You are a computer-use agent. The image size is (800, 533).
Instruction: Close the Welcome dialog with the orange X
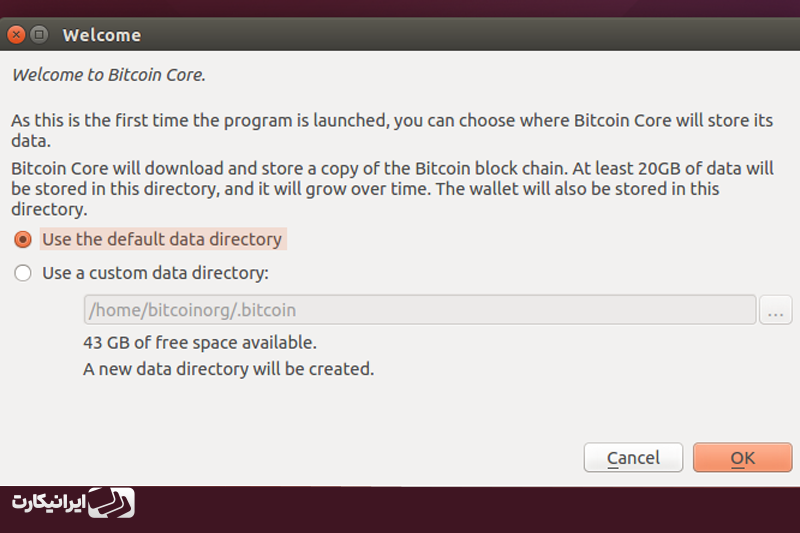(x=16, y=35)
